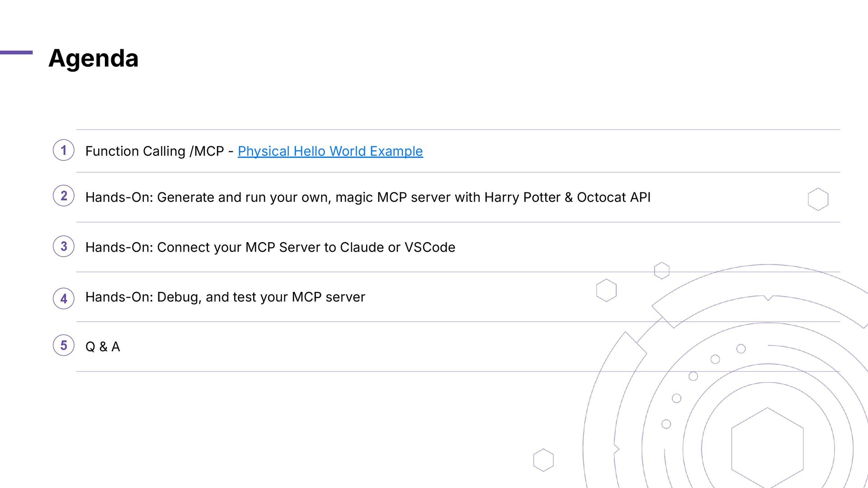Click the agenda item about Harry Potter & Octocat API
This screenshot has width=868, height=488.
[368, 197]
